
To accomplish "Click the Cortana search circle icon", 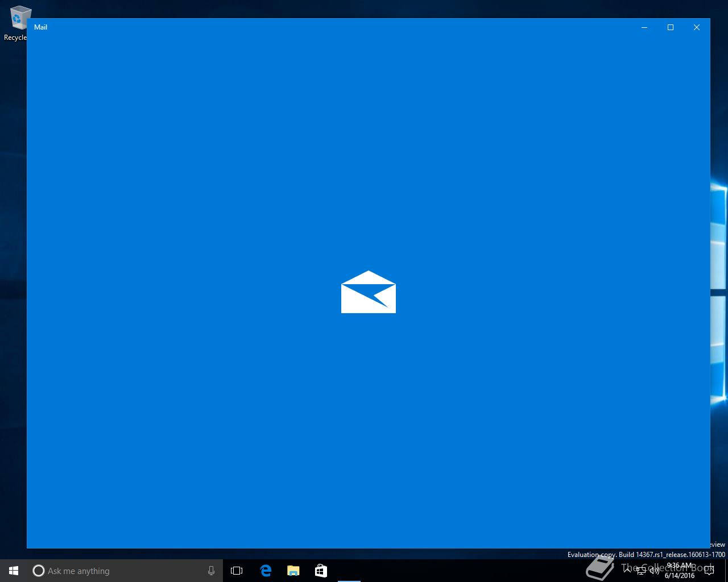I will (38, 571).
